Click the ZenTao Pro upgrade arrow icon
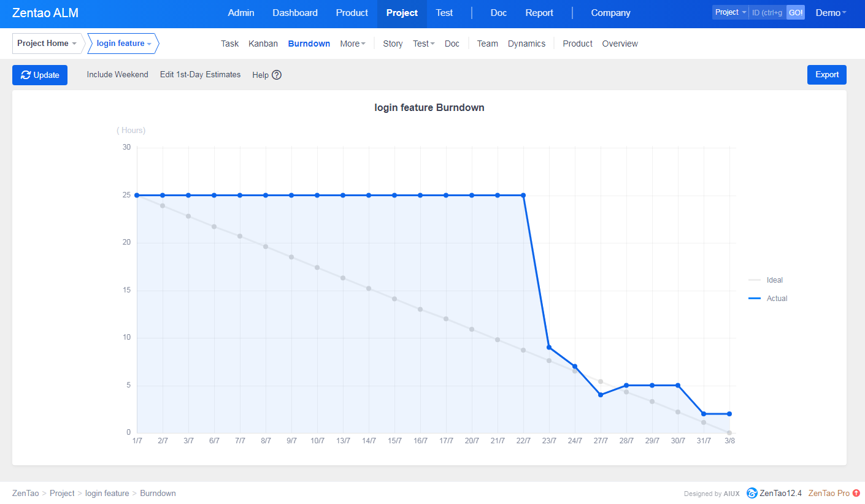The width and height of the screenshot is (865, 504). pos(856,493)
